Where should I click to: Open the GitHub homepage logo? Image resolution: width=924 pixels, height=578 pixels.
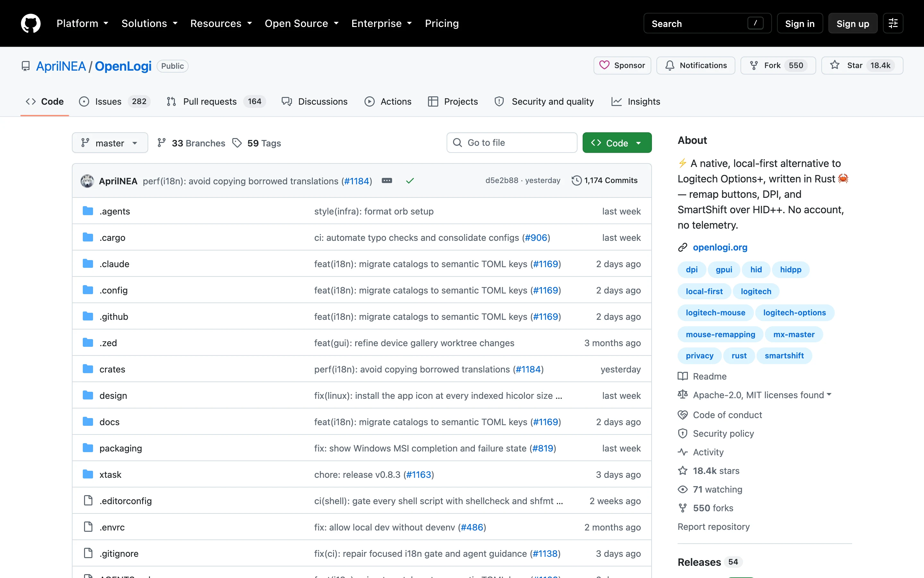point(30,23)
